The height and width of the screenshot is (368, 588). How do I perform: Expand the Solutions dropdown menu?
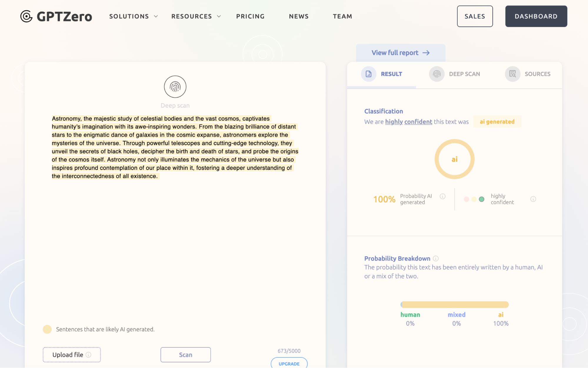pos(133,16)
